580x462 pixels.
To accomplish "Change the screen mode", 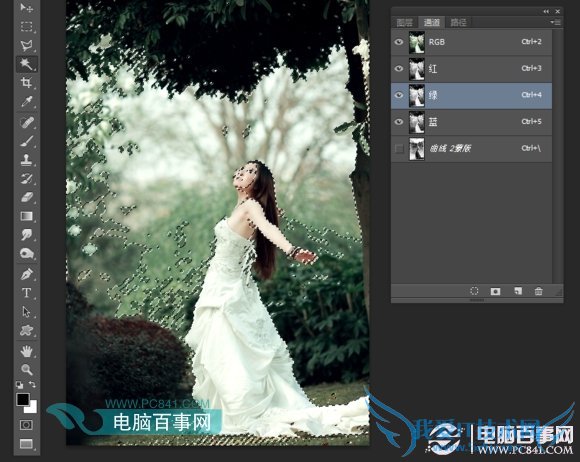I will [x=26, y=444].
